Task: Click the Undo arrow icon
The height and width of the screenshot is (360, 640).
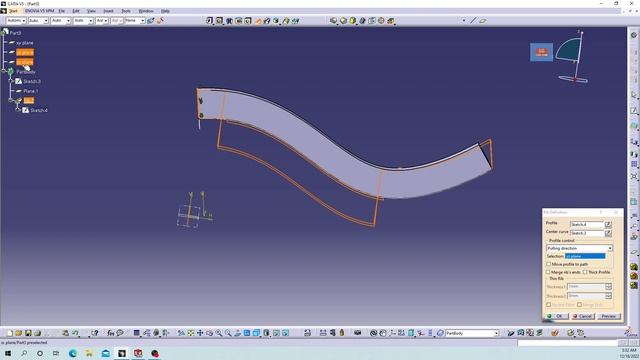Action: coord(76,333)
